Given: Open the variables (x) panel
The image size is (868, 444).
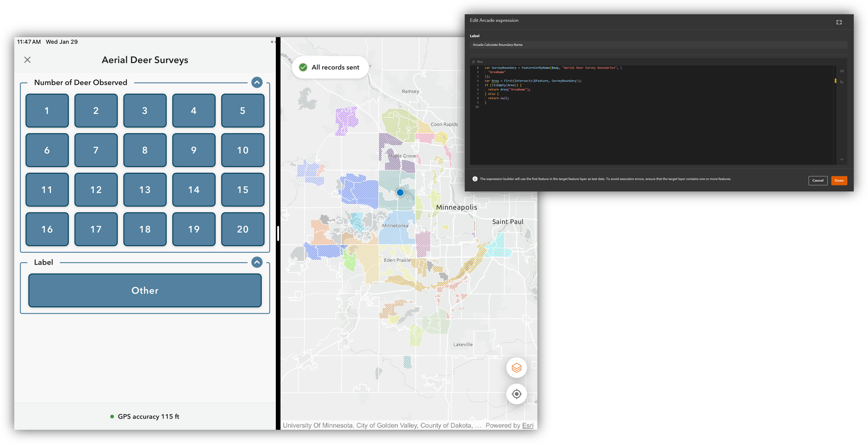Looking at the screenshot, I should (x=842, y=71).
